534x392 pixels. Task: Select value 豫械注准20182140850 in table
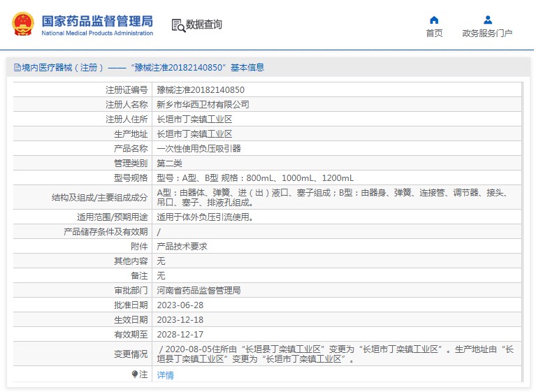[201, 90]
